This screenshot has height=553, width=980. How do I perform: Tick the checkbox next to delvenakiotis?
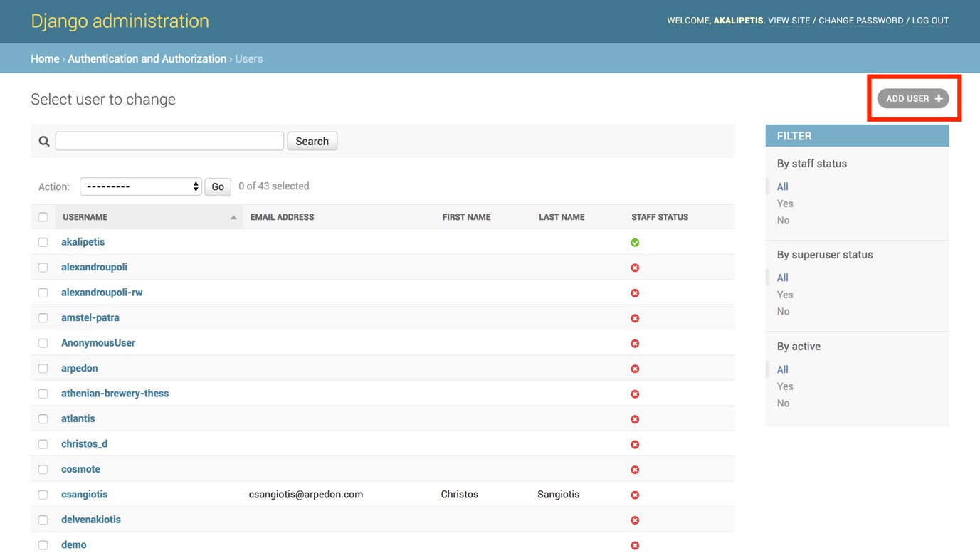point(43,520)
